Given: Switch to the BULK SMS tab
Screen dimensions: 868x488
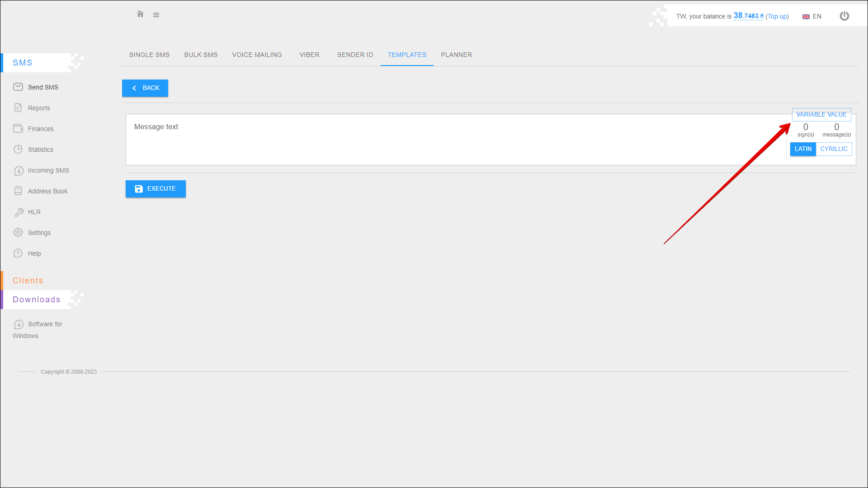Looking at the screenshot, I should click(201, 55).
